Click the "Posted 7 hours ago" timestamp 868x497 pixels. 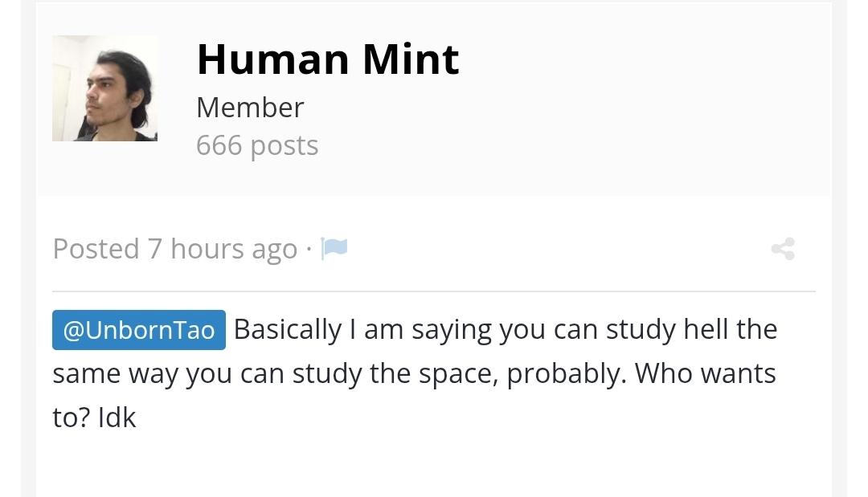click(x=174, y=249)
